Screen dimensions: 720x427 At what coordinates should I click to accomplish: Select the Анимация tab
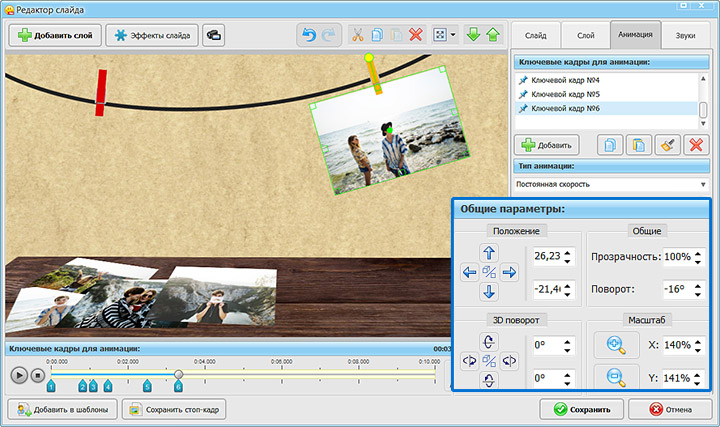pyautogui.click(x=636, y=34)
